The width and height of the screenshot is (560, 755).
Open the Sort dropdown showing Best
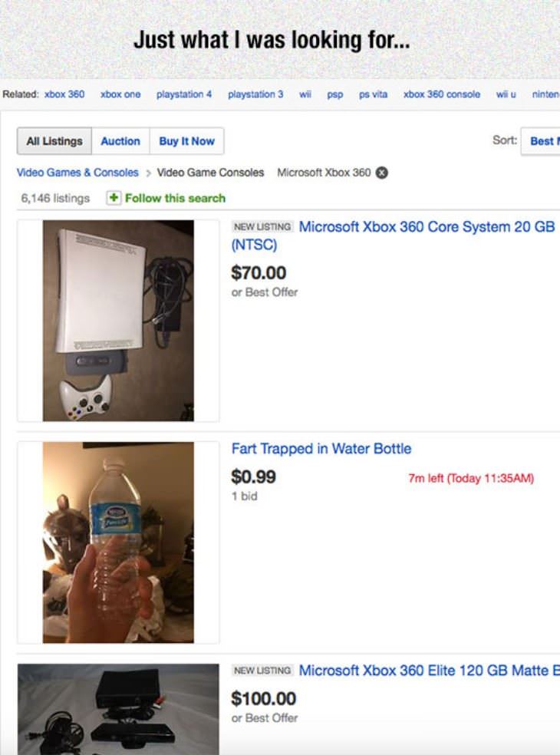coord(541,141)
